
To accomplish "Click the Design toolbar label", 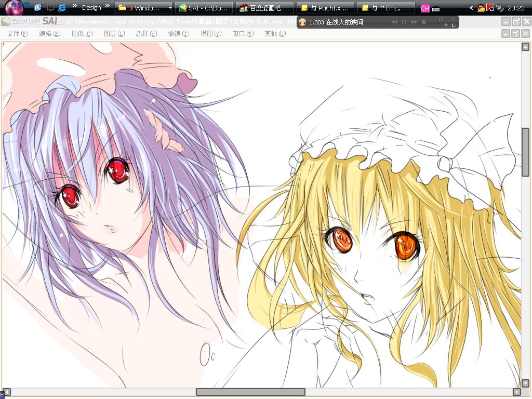I will pyautogui.click(x=91, y=8).
